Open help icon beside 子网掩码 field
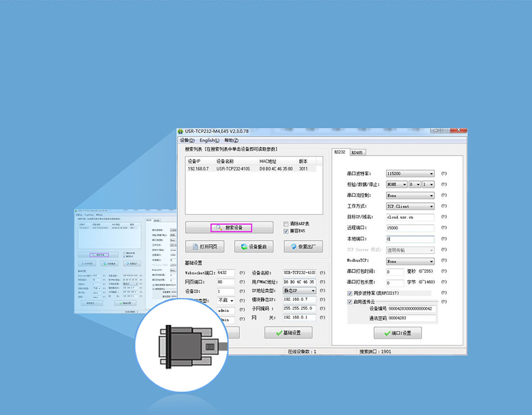 click(322, 309)
